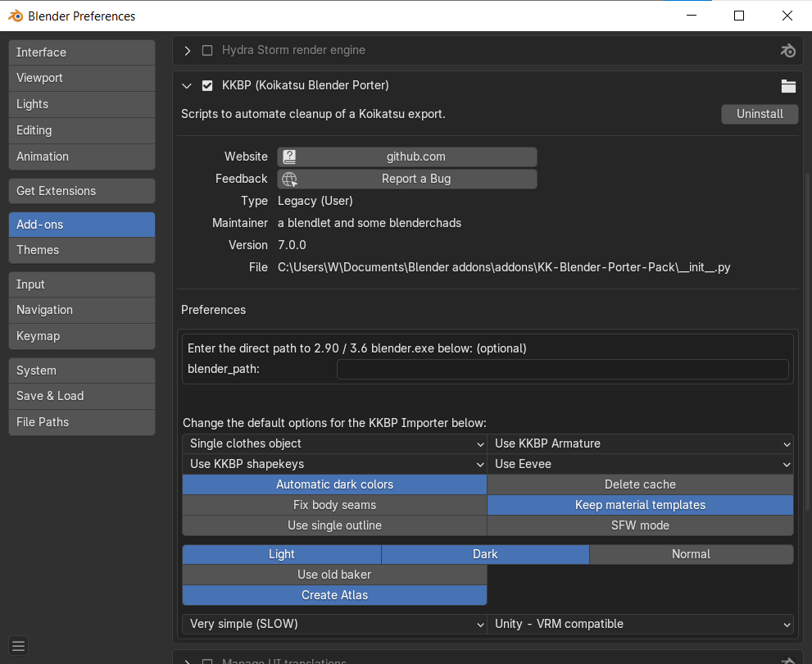Image resolution: width=812 pixels, height=664 pixels.
Task: Click the add-on file path text
Action: [x=504, y=267]
